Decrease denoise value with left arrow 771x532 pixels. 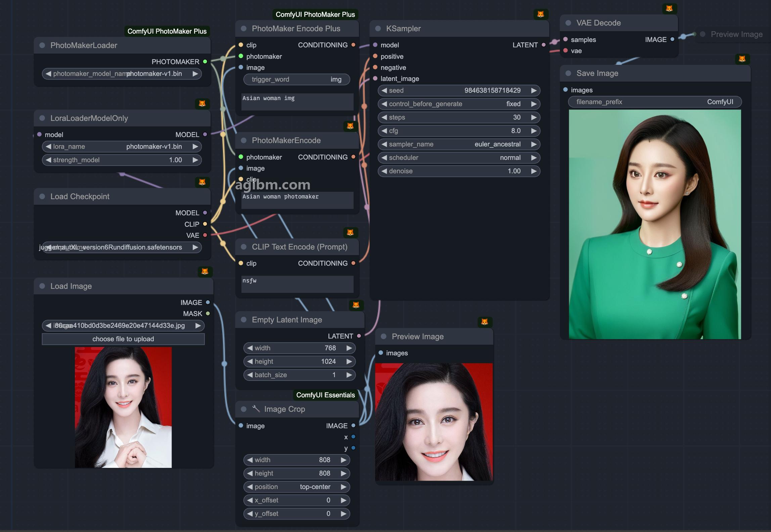[x=384, y=171]
